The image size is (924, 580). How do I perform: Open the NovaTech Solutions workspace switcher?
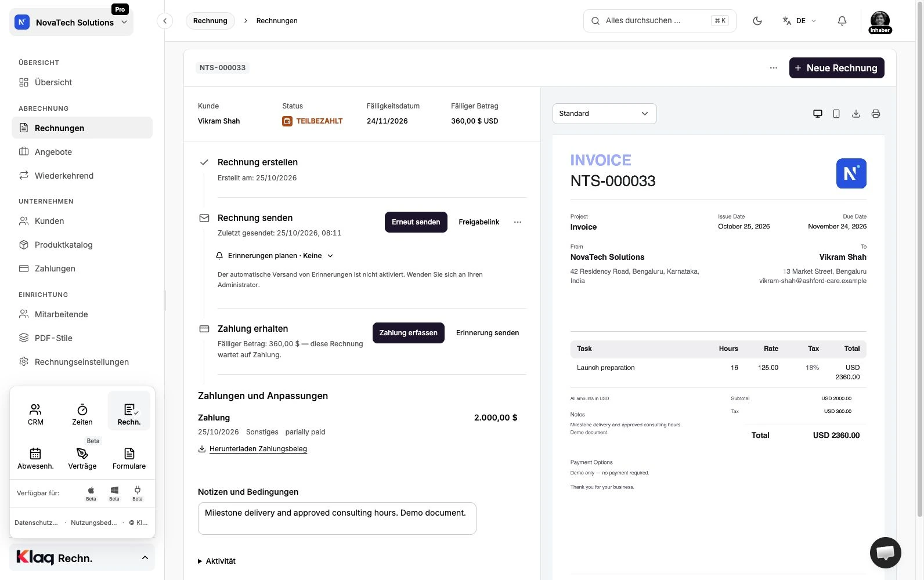point(71,23)
